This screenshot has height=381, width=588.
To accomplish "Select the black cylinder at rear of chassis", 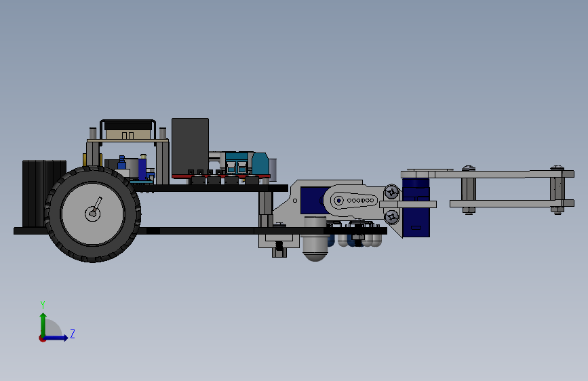I will point(44,193).
